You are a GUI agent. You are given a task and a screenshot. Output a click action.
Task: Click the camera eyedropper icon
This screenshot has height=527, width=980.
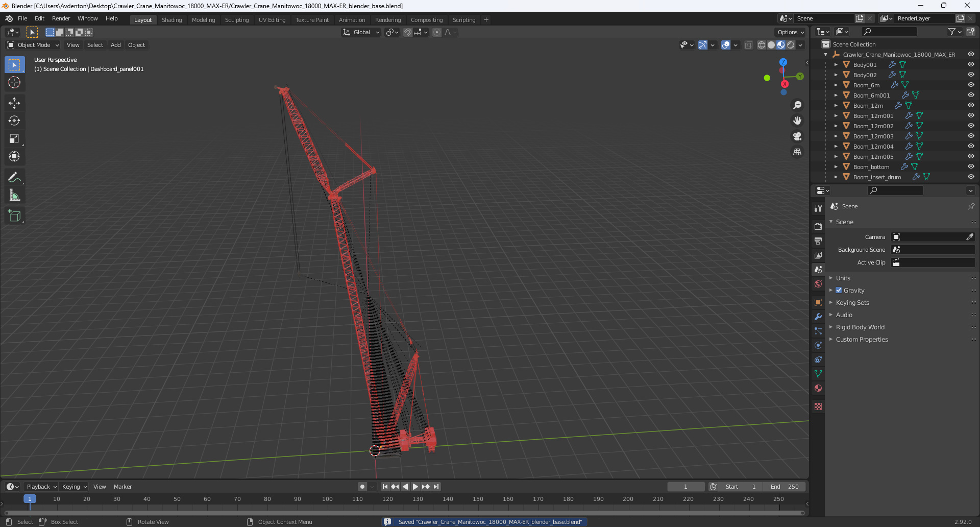click(x=969, y=237)
